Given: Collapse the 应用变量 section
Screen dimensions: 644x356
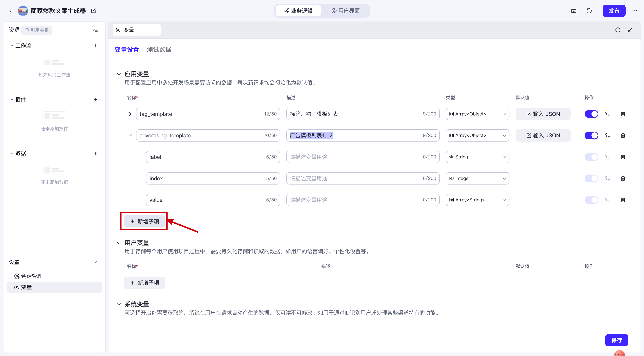Looking at the screenshot, I should click(x=119, y=74).
